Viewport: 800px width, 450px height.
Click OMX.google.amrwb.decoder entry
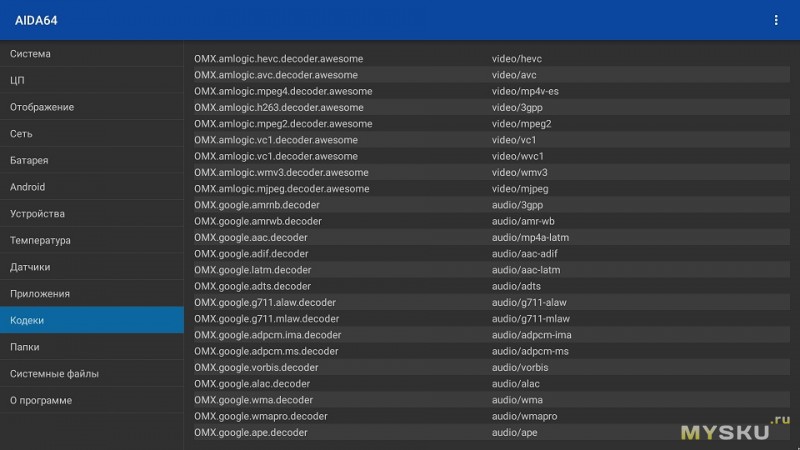(491, 221)
